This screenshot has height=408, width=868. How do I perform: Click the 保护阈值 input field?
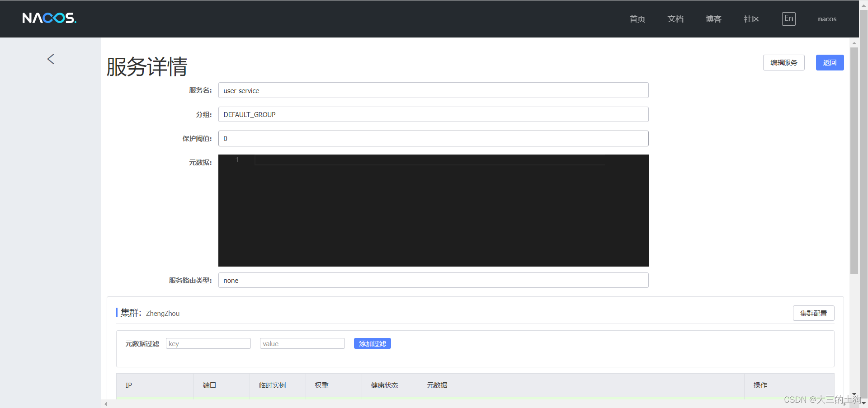coord(433,138)
